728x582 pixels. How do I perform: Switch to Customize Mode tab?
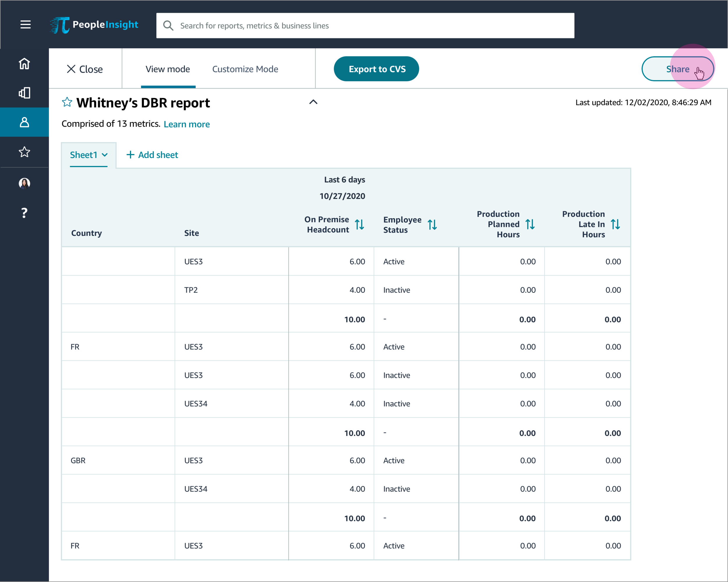pyautogui.click(x=245, y=69)
